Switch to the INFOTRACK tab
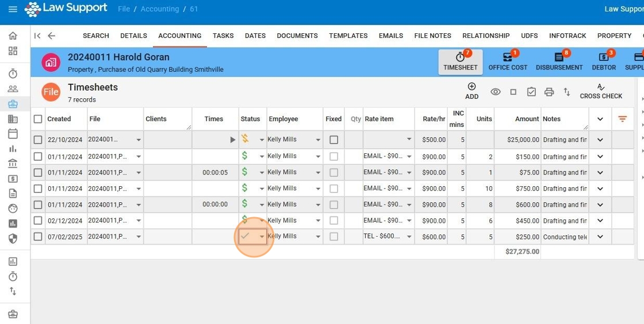The height and width of the screenshot is (324, 644). pos(568,36)
